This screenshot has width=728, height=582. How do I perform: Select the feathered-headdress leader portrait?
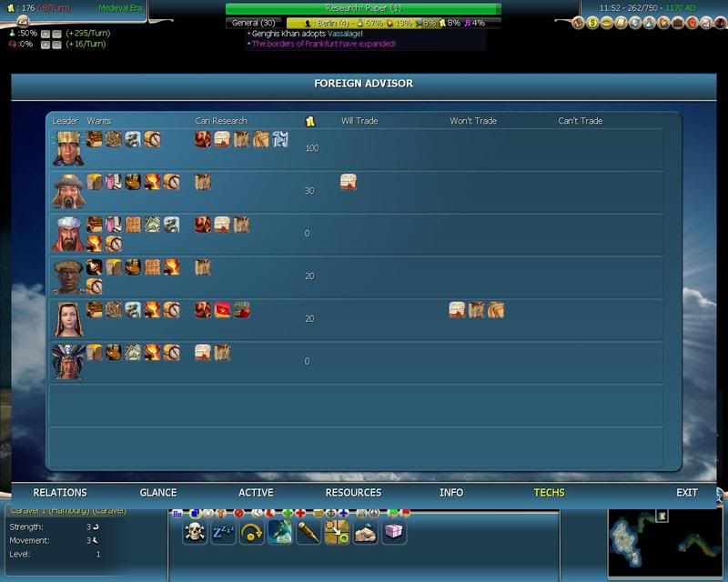coord(68,362)
